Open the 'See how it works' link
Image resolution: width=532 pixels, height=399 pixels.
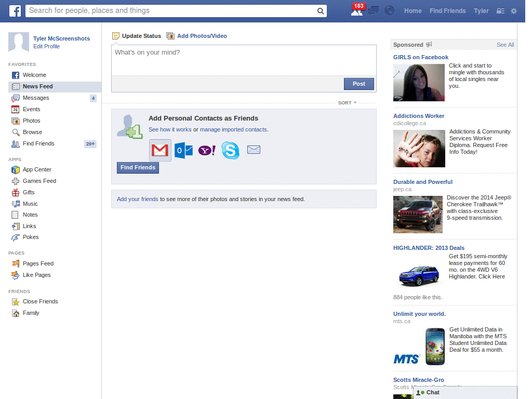170,129
